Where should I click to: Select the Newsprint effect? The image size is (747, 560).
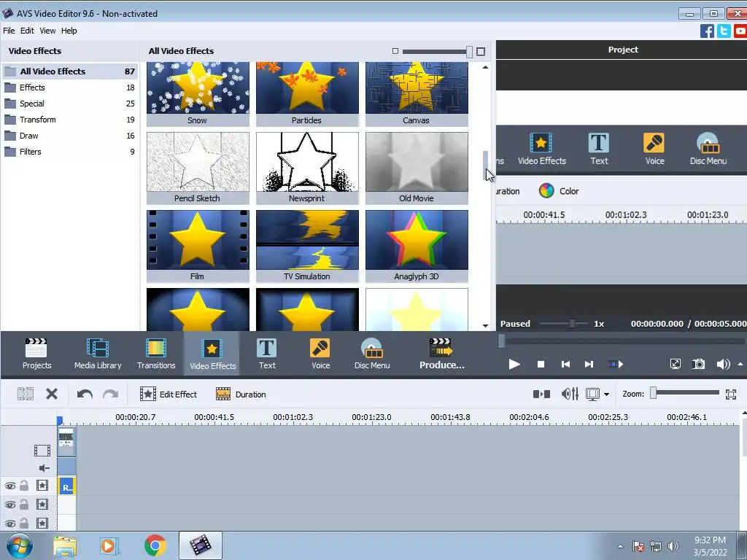[x=307, y=168]
